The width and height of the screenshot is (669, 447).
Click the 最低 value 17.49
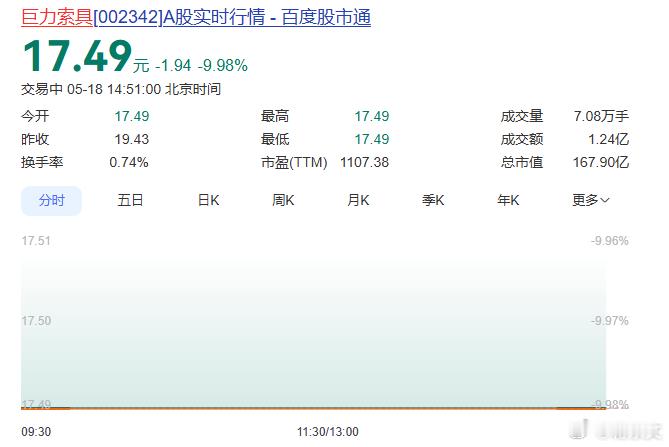(372, 139)
